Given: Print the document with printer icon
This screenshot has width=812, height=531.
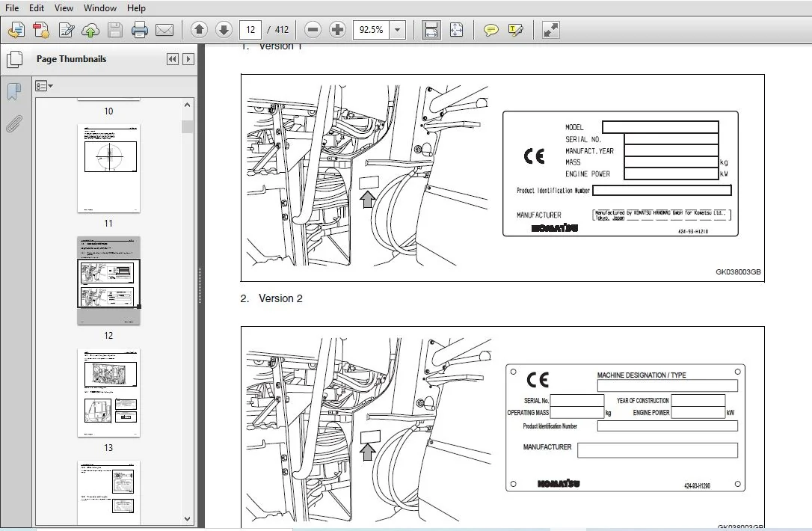Looking at the screenshot, I should [x=139, y=30].
